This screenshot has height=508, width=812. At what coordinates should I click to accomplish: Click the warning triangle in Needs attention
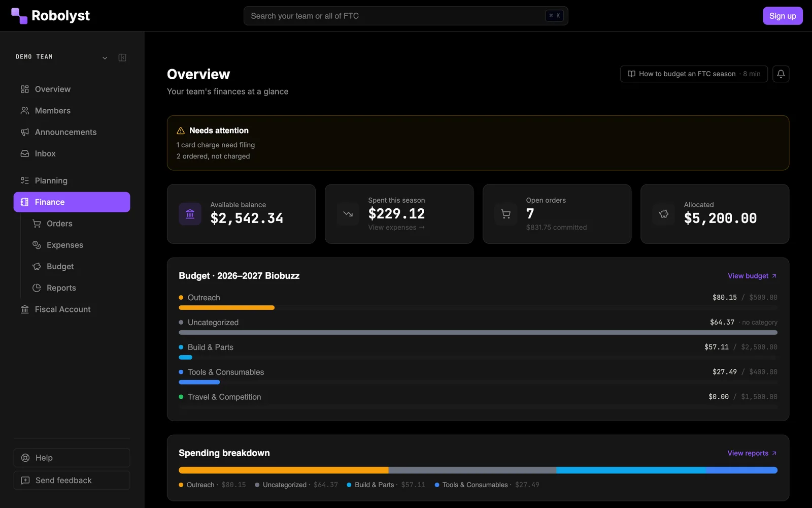[x=181, y=131]
